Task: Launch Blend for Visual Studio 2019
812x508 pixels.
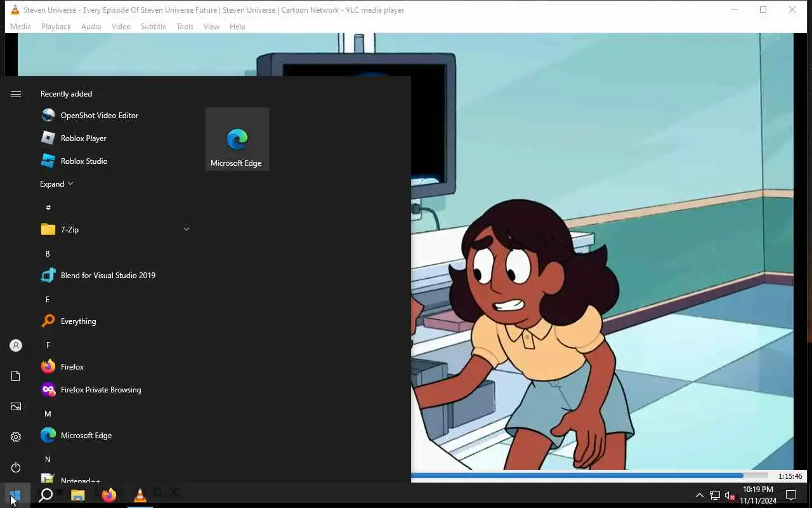Action: pos(114,276)
